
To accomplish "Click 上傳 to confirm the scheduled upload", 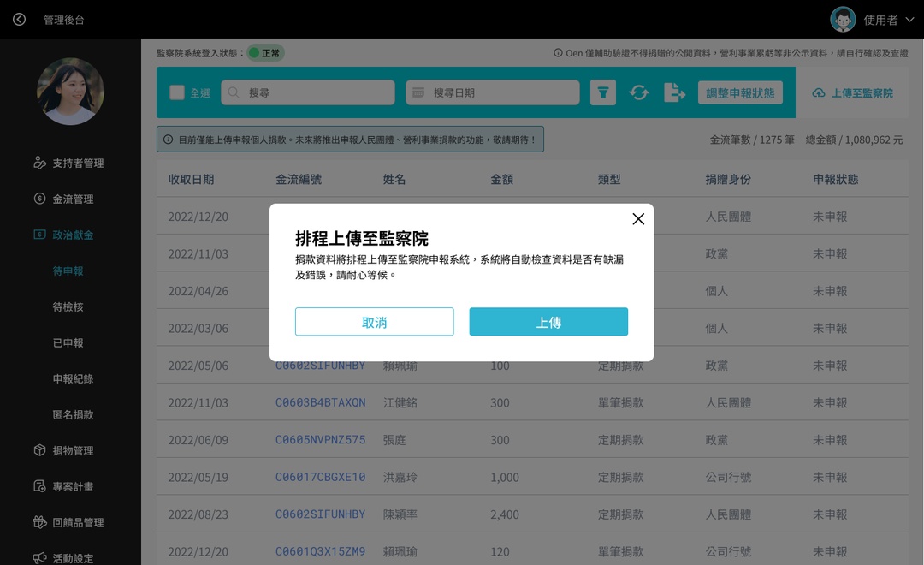I will point(548,322).
